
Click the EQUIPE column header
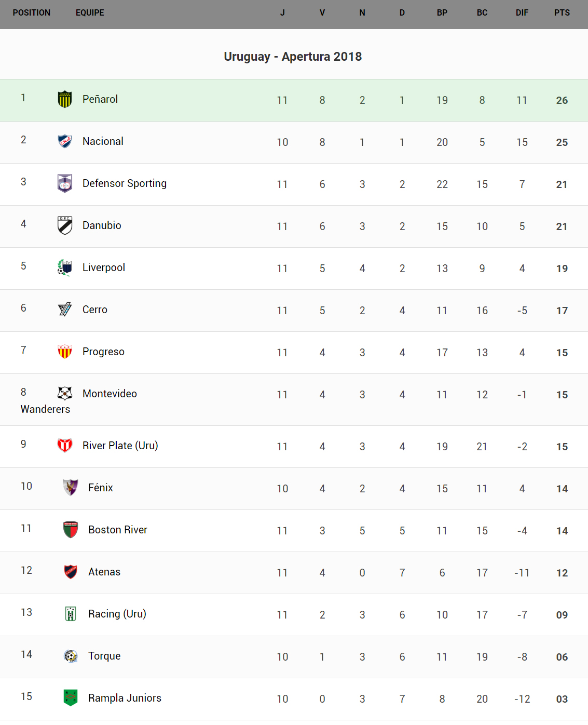click(x=90, y=13)
